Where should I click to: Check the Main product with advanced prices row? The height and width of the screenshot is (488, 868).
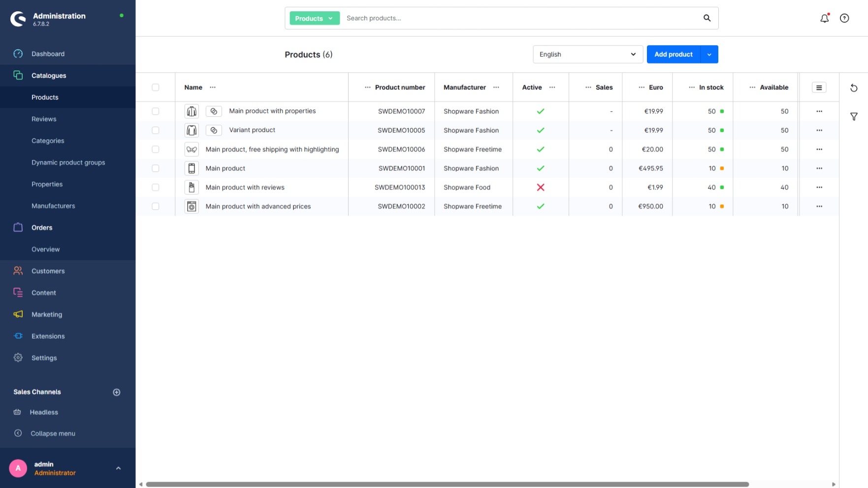pos(156,206)
